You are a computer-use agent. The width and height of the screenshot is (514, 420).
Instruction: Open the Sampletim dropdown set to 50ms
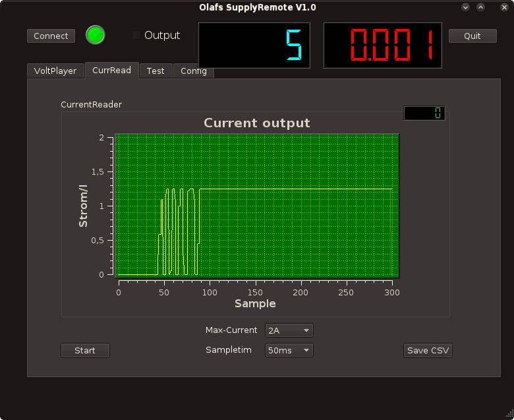[x=289, y=350]
